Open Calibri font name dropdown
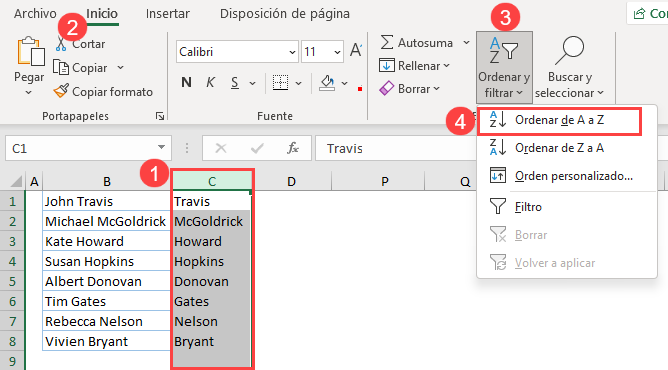668x370 pixels. coord(292,52)
